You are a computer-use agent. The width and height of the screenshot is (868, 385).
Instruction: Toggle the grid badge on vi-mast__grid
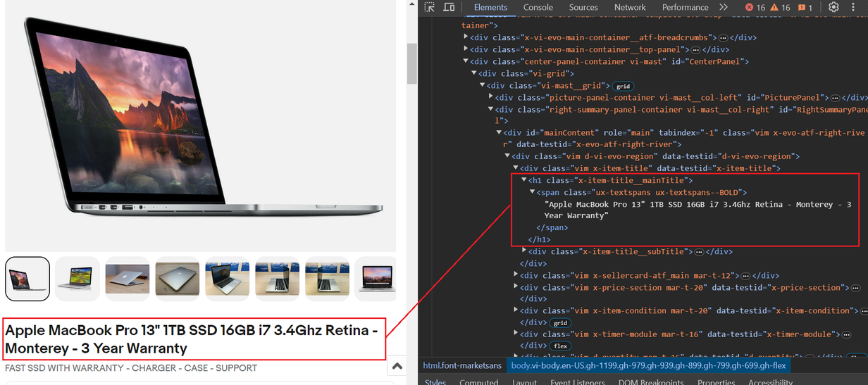coord(623,86)
